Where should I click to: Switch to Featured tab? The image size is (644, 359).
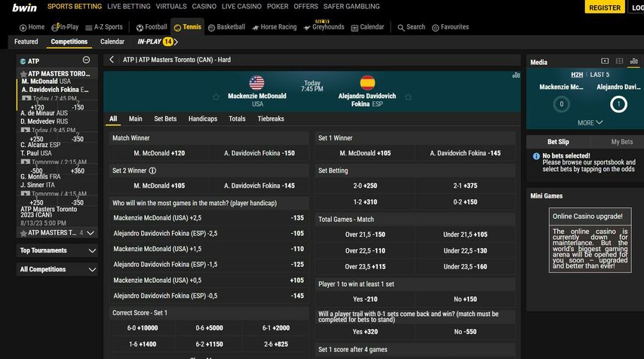click(x=26, y=41)
